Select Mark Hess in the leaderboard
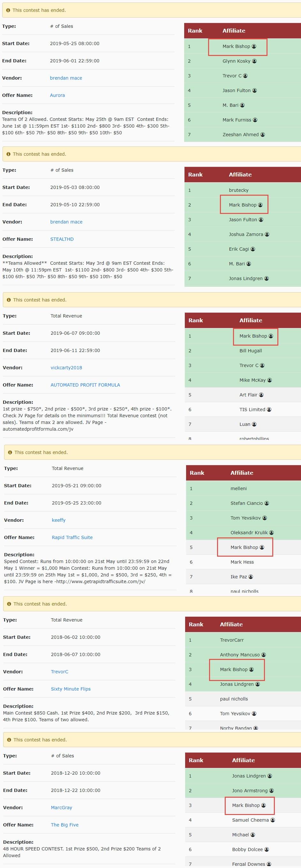This screenshot has width=301, height=868. (x=242, y=562)
